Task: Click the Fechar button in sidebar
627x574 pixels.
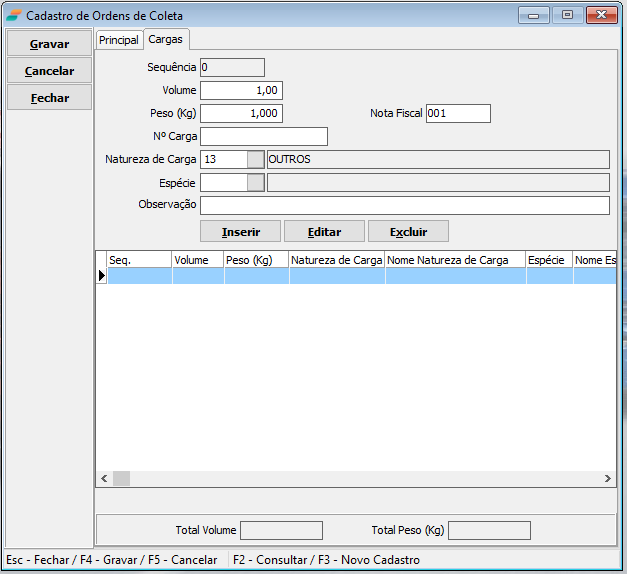Action: pyautogui.click(x=49, y=98)
